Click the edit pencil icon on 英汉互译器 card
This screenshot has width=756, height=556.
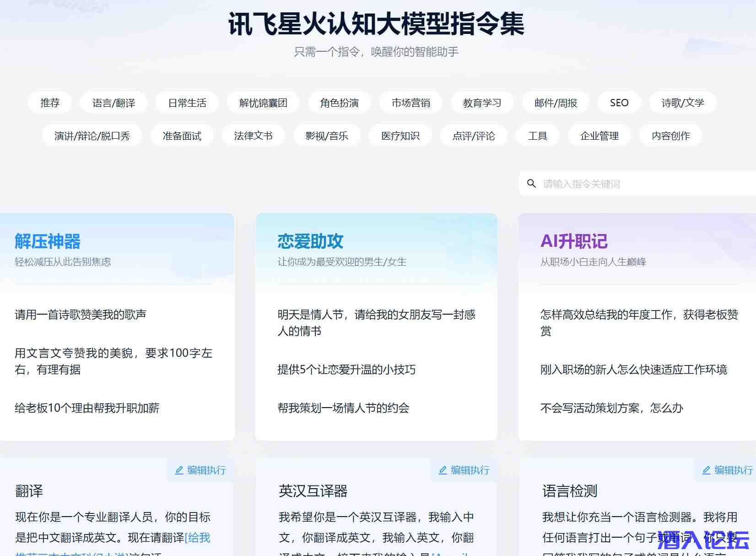443,470
